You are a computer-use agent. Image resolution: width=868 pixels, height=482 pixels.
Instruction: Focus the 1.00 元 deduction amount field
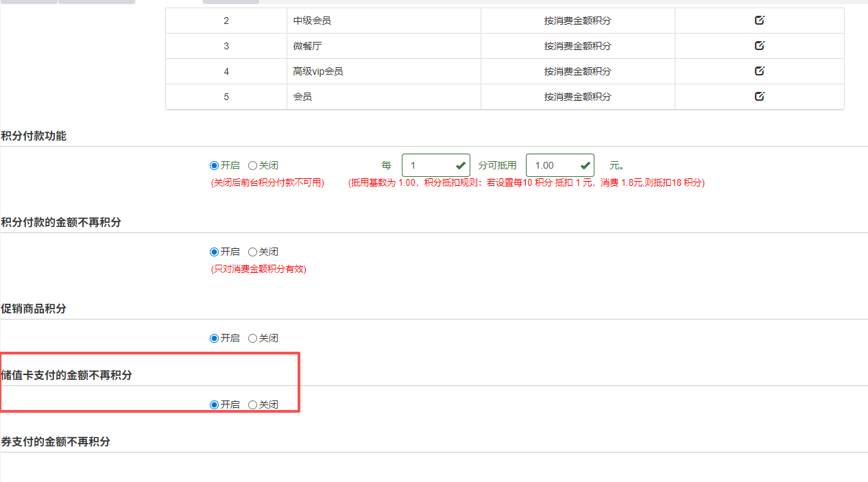click(x=553, y=165)
